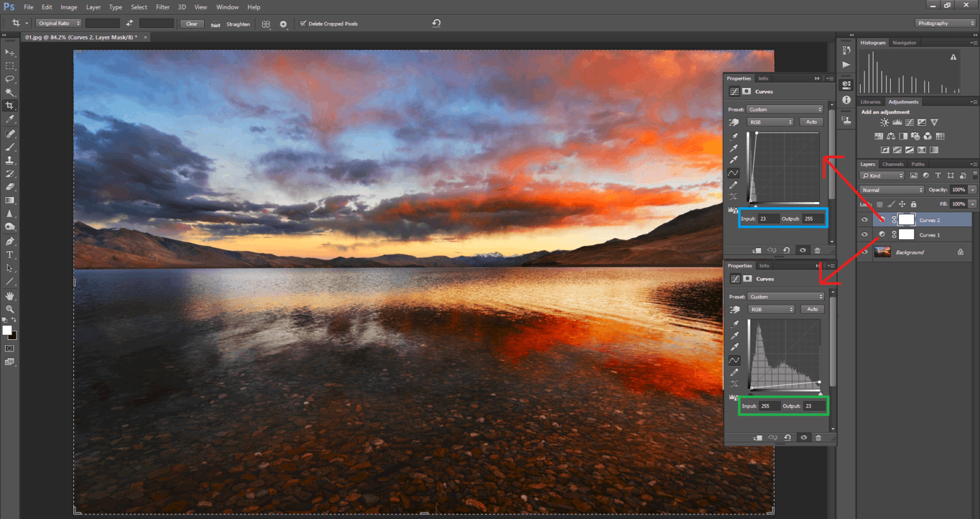The width and height of the screenshot is (980, 519).
Task: Open the Photography workspace dropdown
Action: [x=946, y=24]
